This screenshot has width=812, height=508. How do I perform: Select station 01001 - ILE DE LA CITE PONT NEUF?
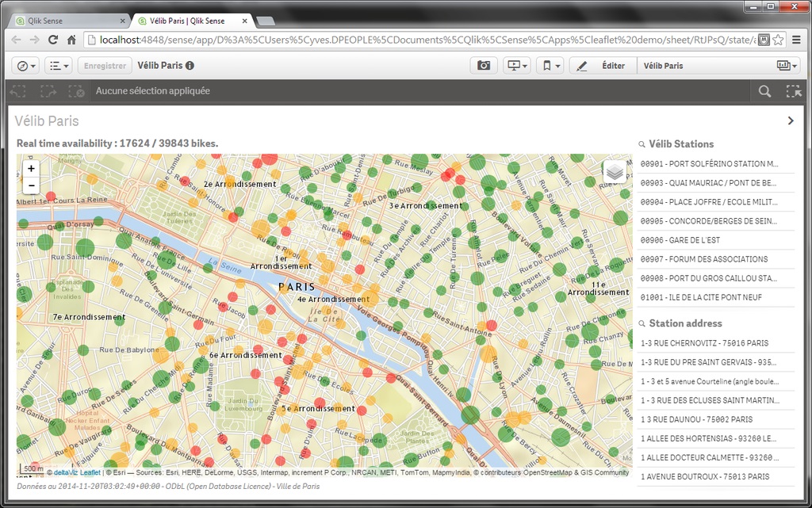click(x=716, y=297)
